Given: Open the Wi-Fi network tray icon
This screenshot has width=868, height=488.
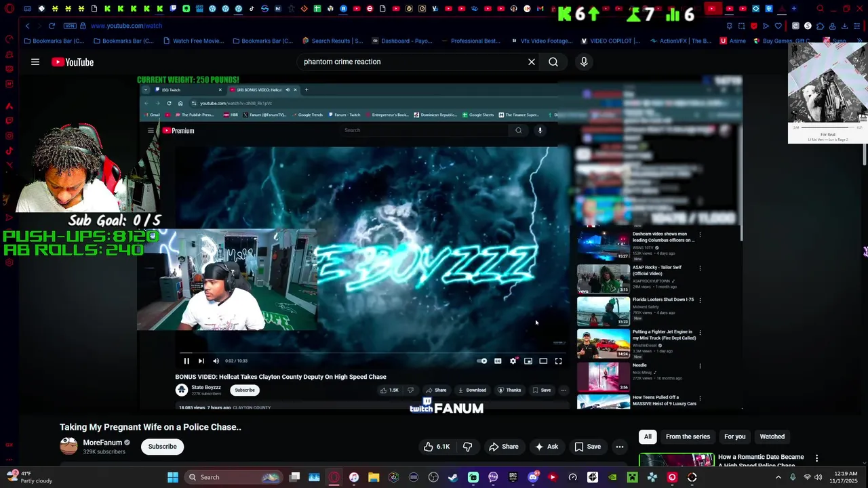Looking at the screenshot, I should (x=807, y=477).
